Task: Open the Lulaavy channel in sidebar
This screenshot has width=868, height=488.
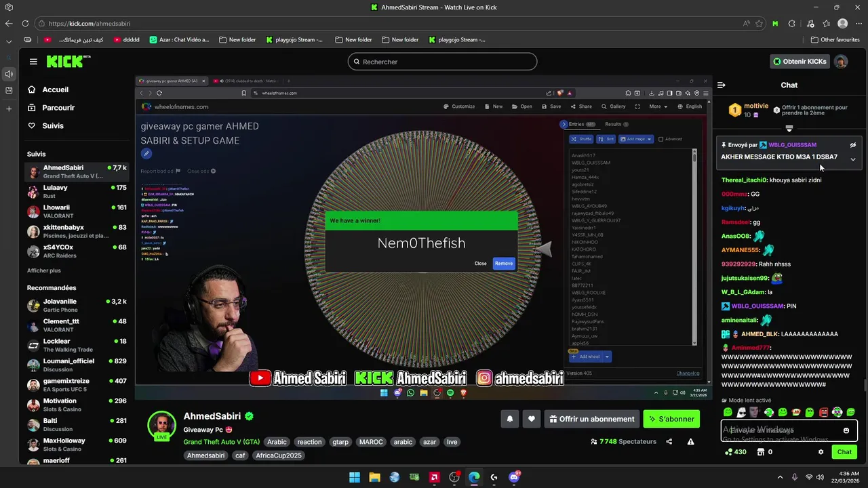Action: (77, 192)
